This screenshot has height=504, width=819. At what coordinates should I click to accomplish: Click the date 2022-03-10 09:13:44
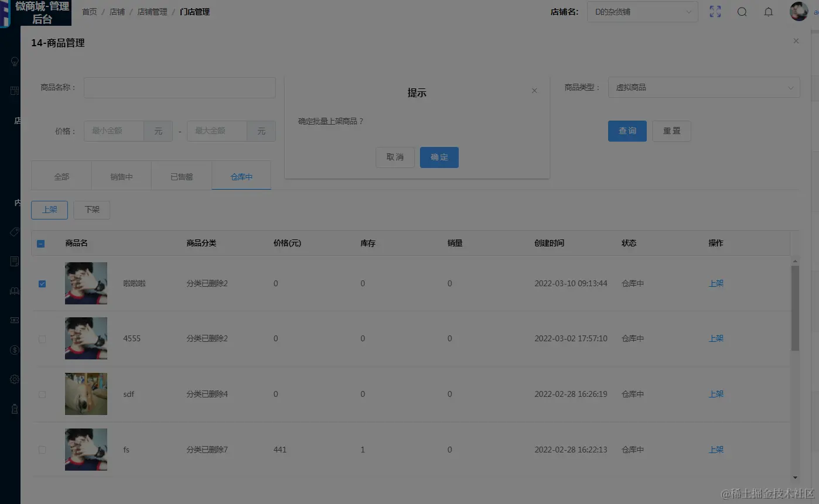click(571, 283)
